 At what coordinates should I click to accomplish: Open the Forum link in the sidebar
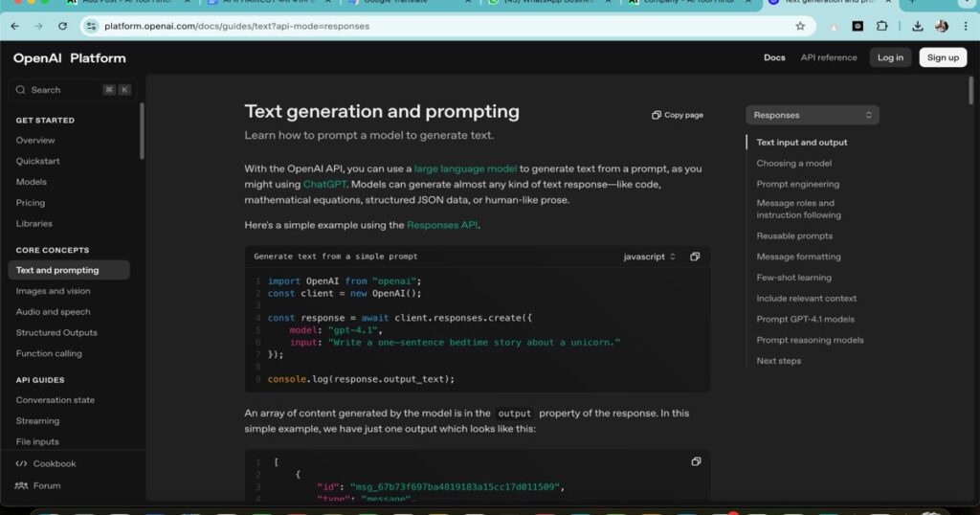coord(38,485)
